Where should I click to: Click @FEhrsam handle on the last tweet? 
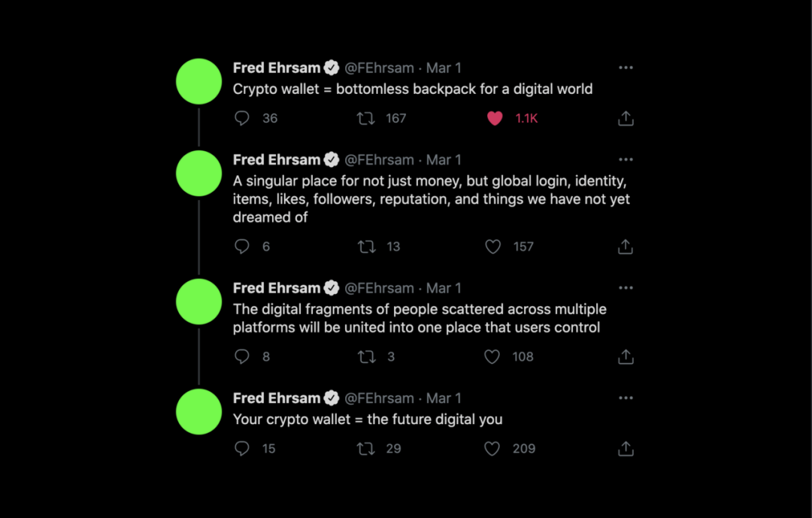point(379,398)
